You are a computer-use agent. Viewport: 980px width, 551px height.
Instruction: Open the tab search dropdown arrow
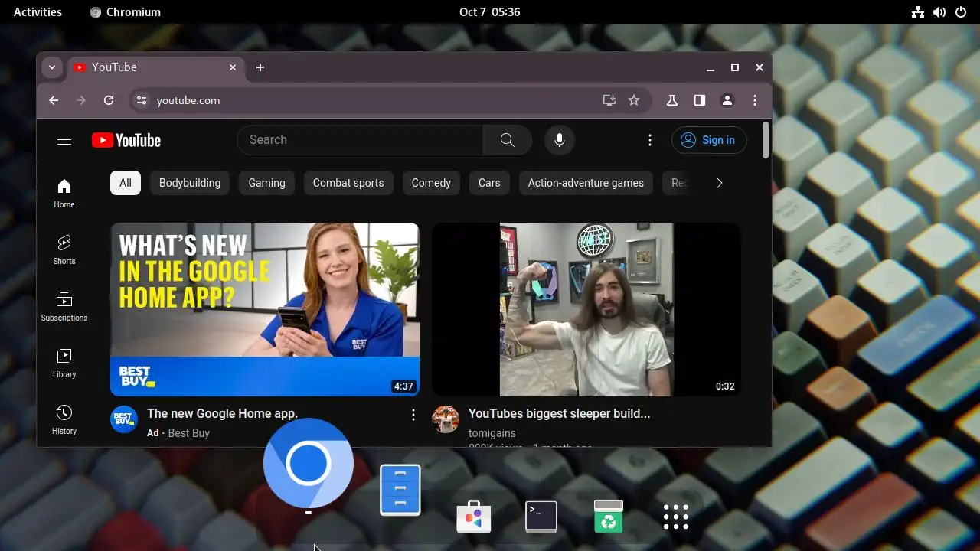[52, 67]
